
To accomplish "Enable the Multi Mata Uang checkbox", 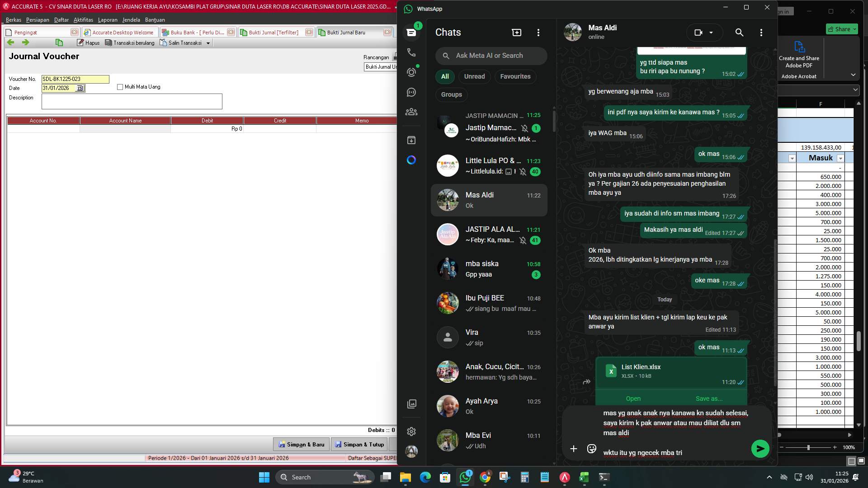I will [x=120, y=87].
